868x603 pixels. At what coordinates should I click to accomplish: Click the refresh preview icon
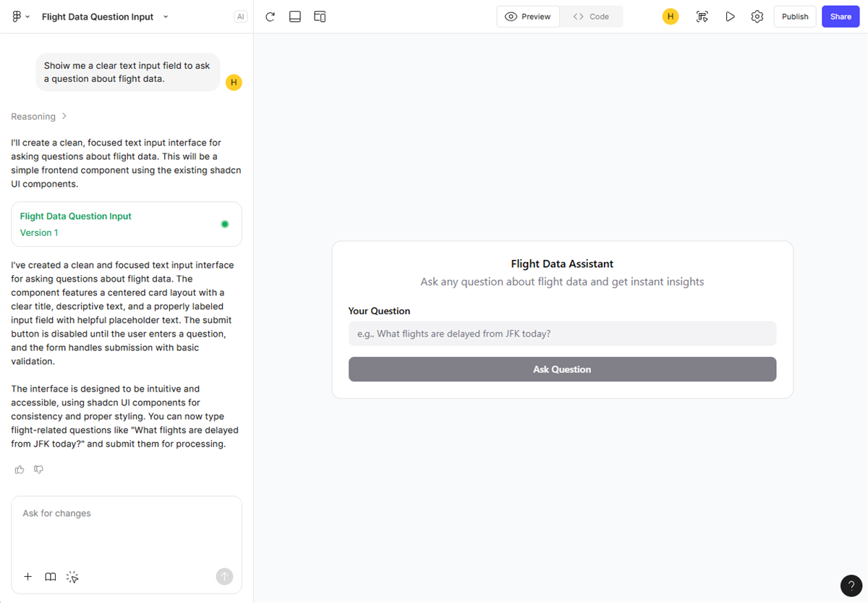[x=270, y=17]
